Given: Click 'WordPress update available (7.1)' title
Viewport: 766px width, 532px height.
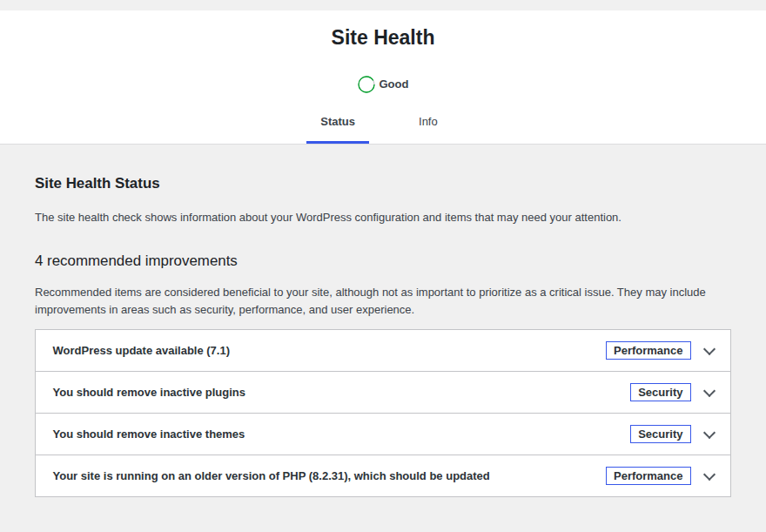Looking at the screenshot, I should 141,351.
